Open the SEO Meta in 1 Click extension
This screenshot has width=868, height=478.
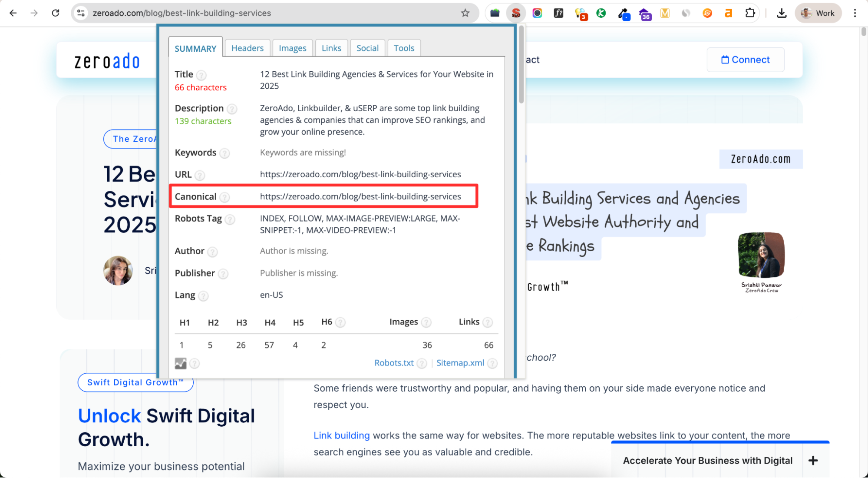click(516, 13)
